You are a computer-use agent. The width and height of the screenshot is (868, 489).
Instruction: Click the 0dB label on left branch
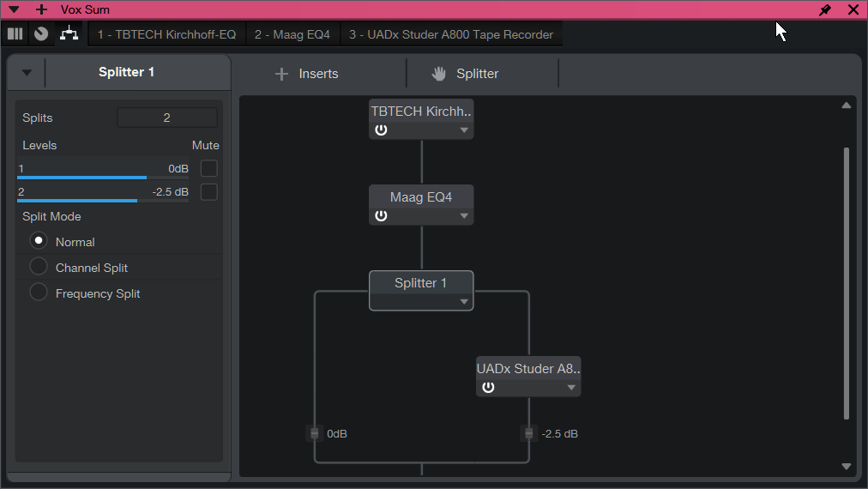click(336, 433)
